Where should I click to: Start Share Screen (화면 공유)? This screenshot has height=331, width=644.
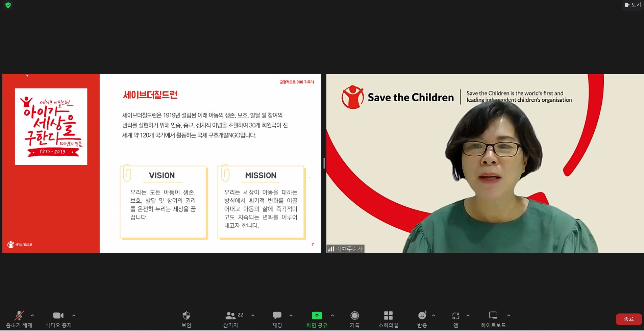(x=317, y=319)
